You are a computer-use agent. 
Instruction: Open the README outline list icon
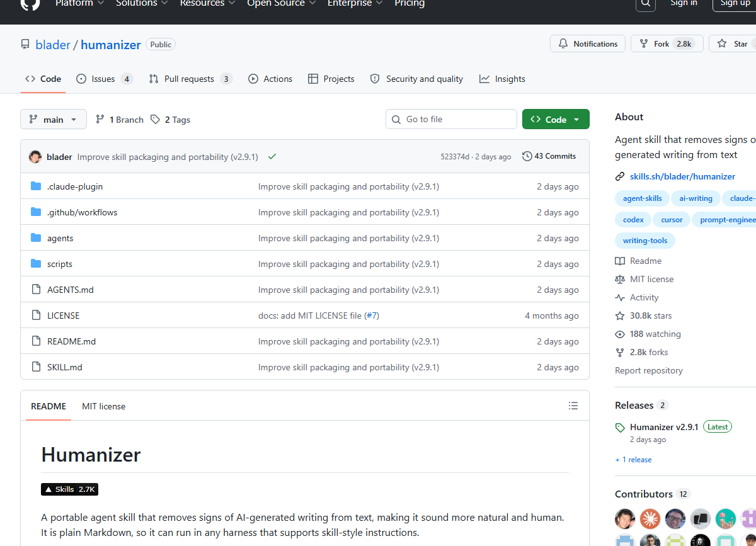(573, 406)
